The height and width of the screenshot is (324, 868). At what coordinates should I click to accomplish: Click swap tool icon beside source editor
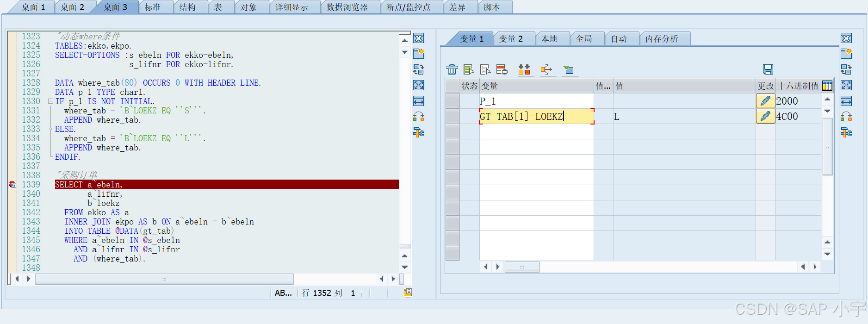coord(419,117)
